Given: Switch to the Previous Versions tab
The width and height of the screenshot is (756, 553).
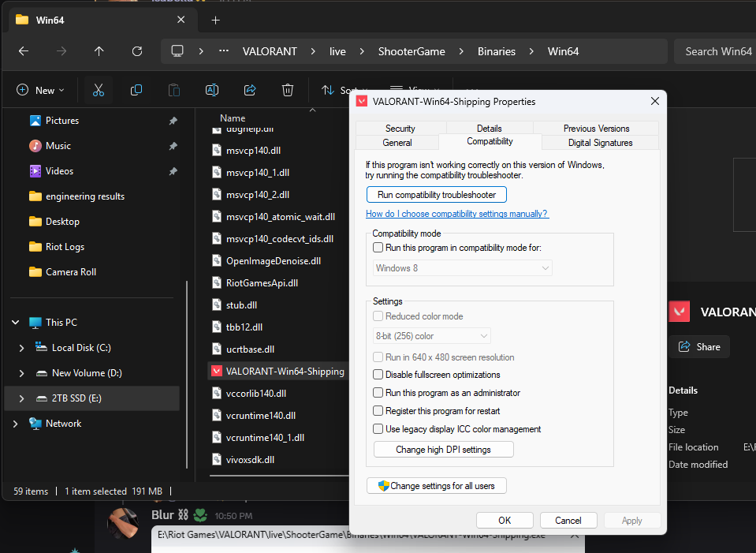Looking at the screenshot, I should [597, 129].
